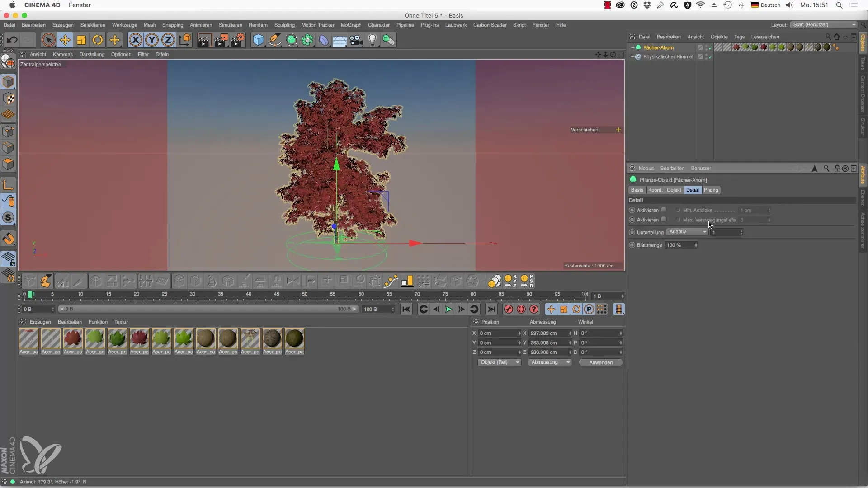
Task: Toggle the parameter keyframe channel icon
Action: click(x=589, y=309)
